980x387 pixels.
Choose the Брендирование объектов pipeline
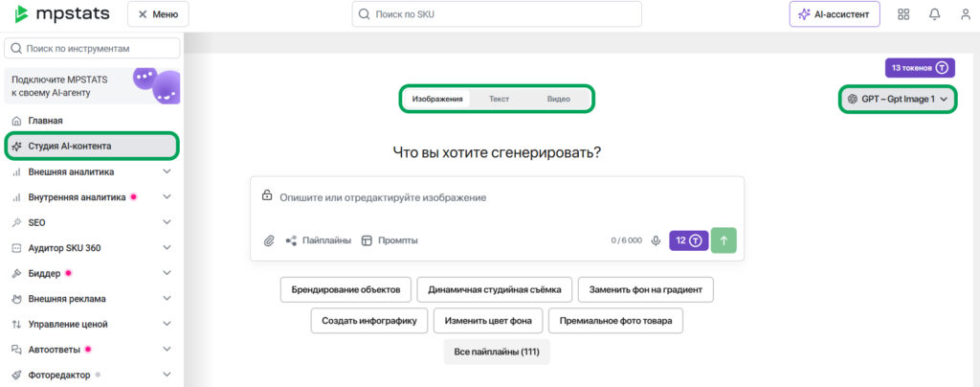point(346,289)
